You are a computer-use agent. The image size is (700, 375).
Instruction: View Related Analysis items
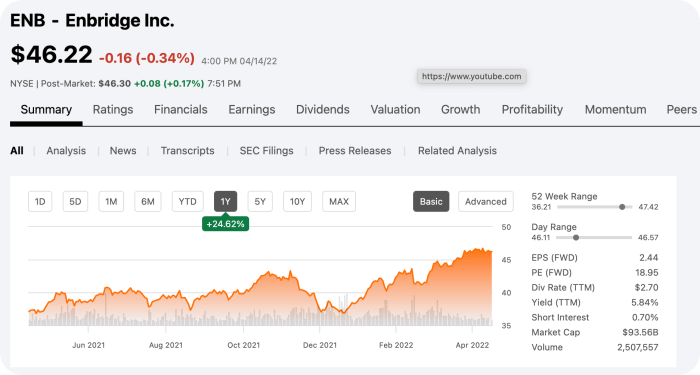[x=457, y=150]
